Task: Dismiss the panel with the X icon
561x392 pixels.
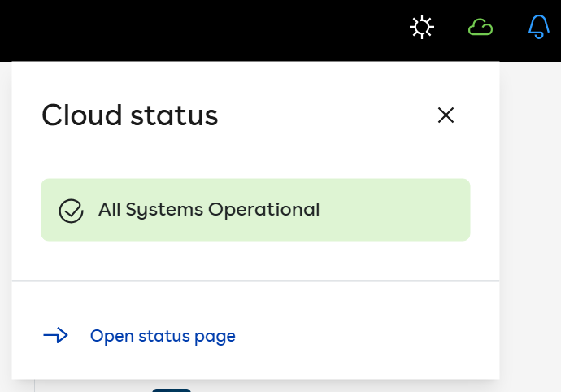Action: coord(446,115)
